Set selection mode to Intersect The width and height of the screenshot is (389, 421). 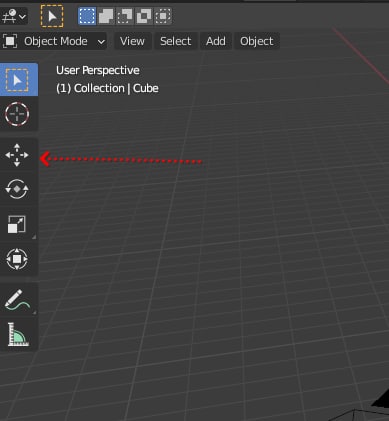point(163,16)
